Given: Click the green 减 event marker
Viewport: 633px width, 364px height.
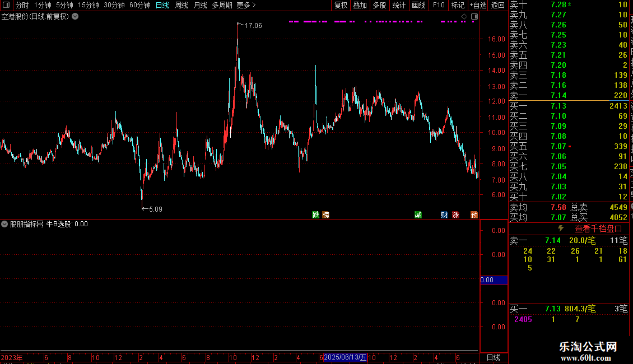Looking at the screenshot, I should (x=418, y=214).
